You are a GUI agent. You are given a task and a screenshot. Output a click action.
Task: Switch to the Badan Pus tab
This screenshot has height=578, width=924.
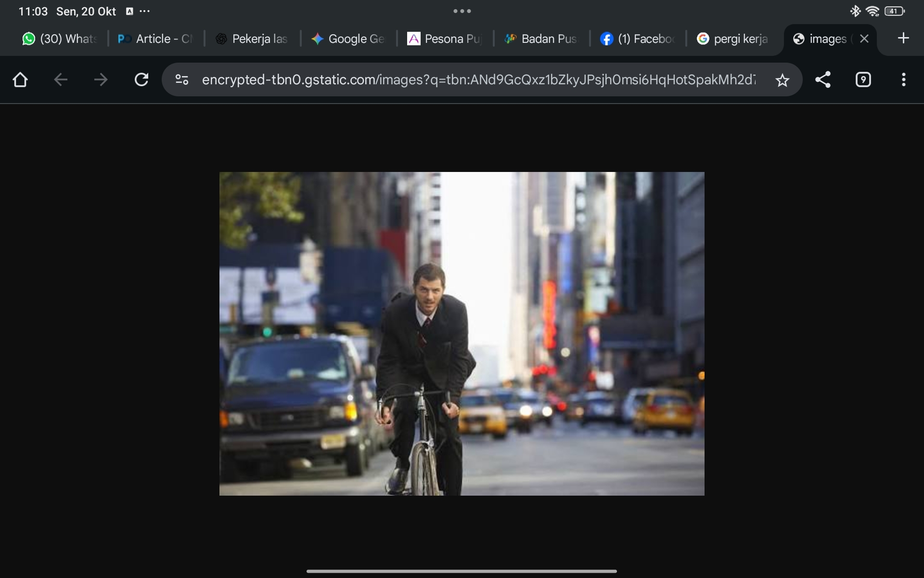pos(541,39)
